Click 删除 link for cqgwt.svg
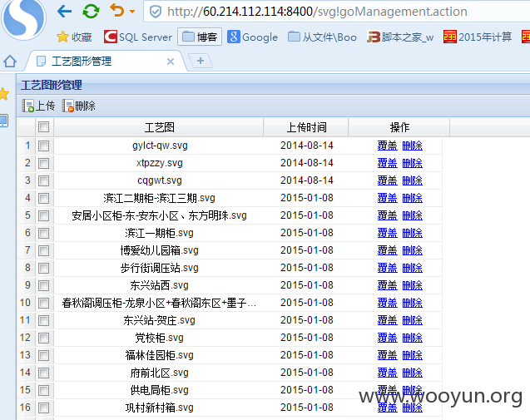The width and height of the screenshot is (530, 420). 413,180
